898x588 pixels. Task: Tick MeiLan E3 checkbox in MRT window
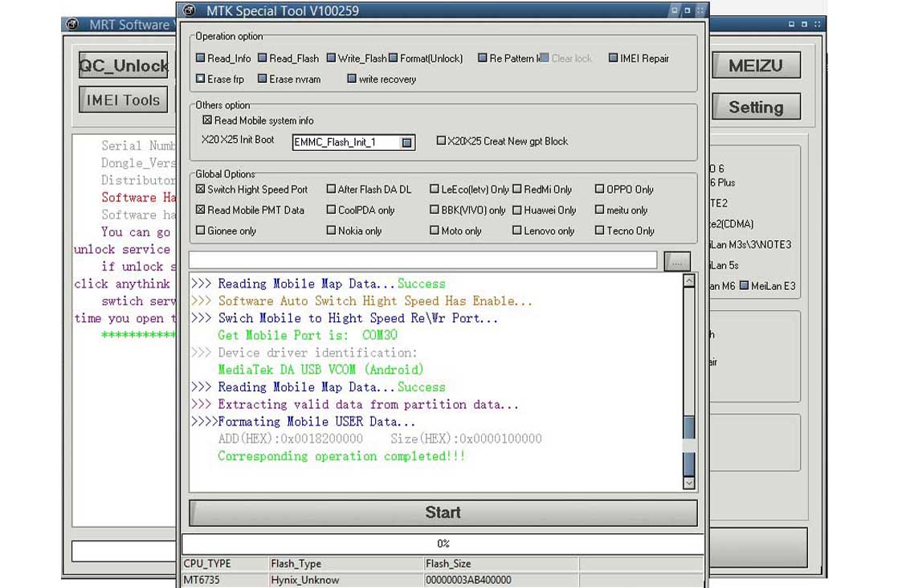tap(744, 285)
